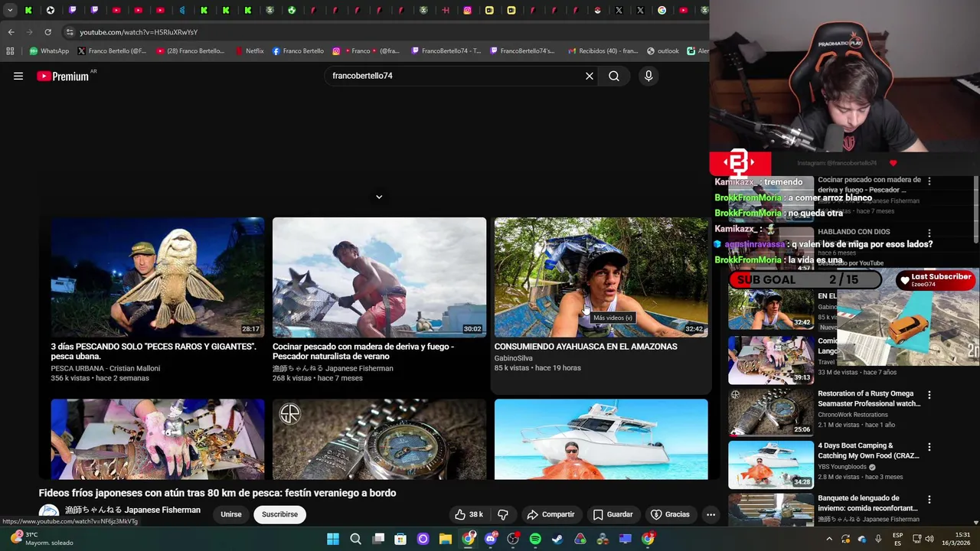Image resolution: width=980 pixels, height=551 pixels.
Task: Dislike the video with thumbs-down
Action: [503, 514]
